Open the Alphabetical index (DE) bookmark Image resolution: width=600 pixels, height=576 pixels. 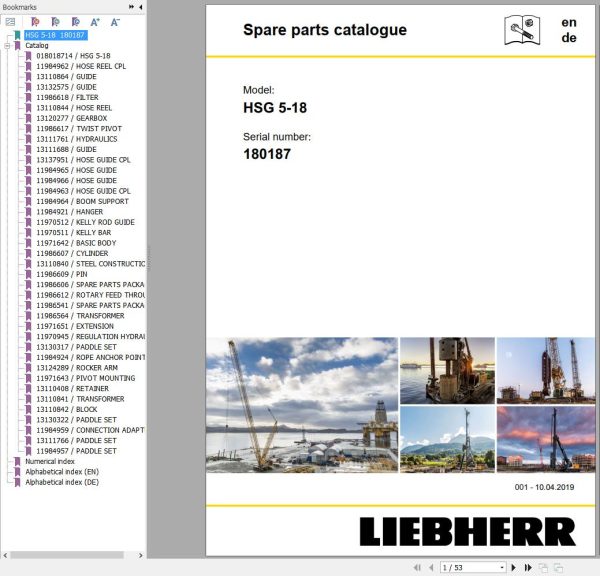pos(62,482)
